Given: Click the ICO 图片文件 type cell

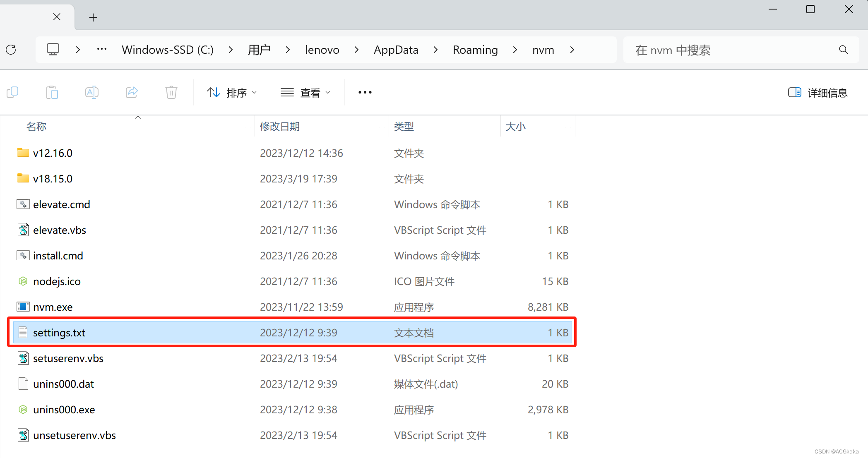Looking at the screenshot, I should (x=424, y=281).
